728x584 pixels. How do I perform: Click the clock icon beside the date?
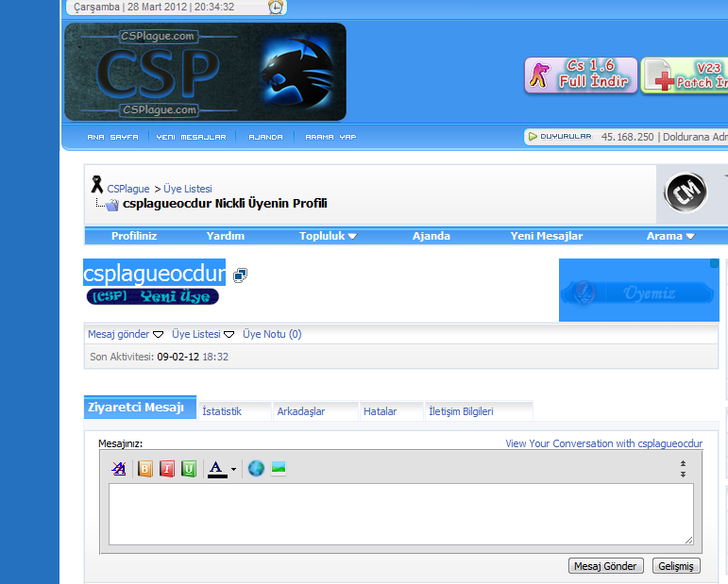275,8
